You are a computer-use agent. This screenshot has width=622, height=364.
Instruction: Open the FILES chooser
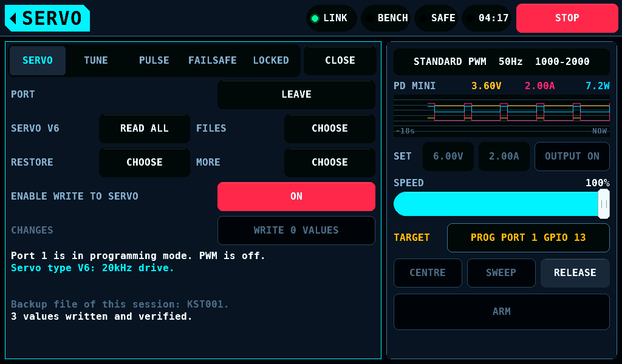tap(330, 129)
